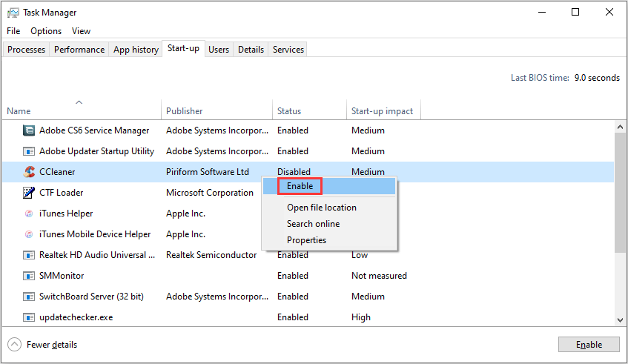Viewport: 628px width, 364px height.
Task: Select the Adobe Updater Startup Utility name
Action: pos(96,151)
